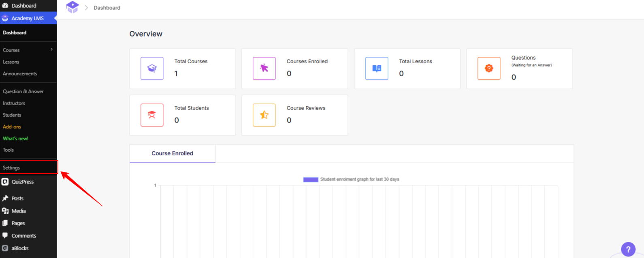
Task: Click the Academy LMS logo in header
Action: click(x=73, y=7)
